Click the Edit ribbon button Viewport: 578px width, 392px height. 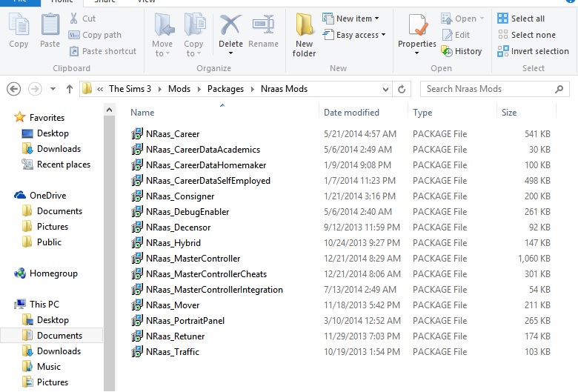click(x=456, y=35)
